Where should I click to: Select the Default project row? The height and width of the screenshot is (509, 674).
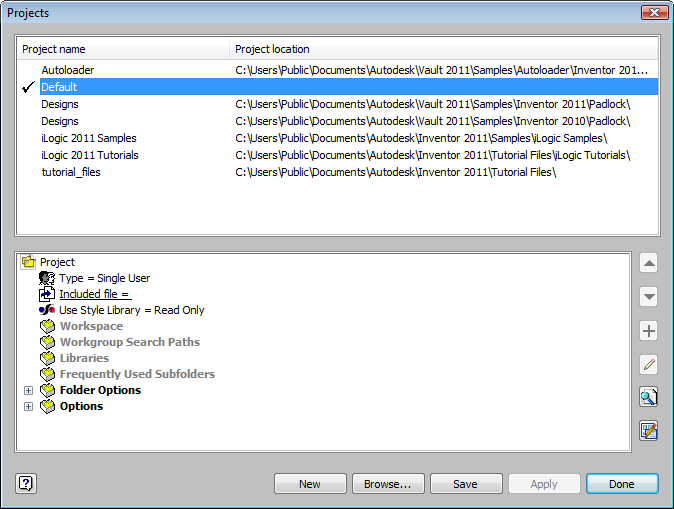(x=349, y=87)
